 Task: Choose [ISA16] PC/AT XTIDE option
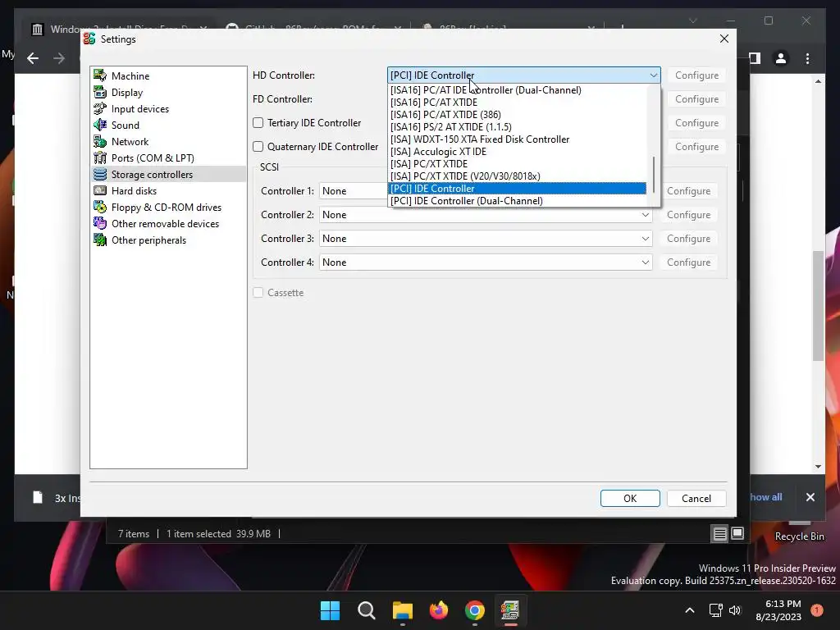coord(518,103)
